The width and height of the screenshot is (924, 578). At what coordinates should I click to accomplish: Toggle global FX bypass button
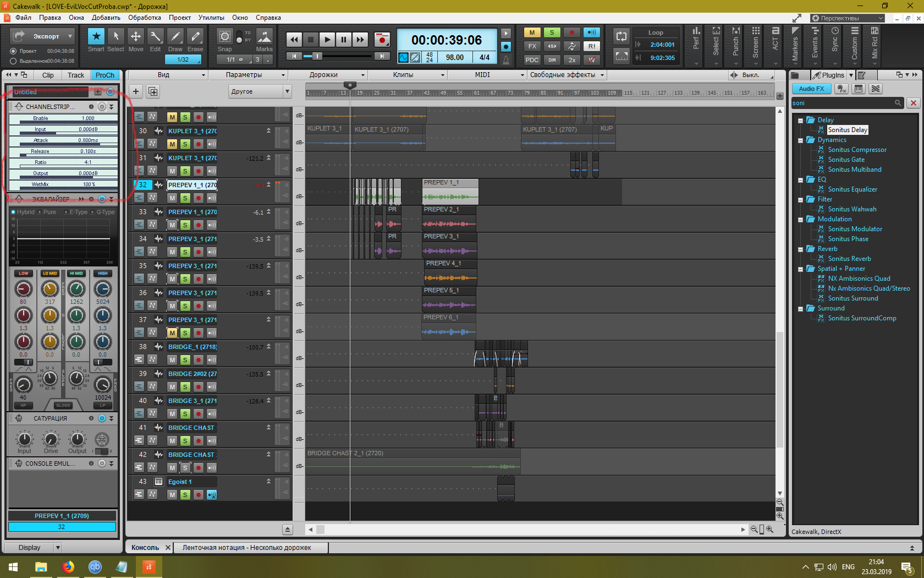(532, 46)
